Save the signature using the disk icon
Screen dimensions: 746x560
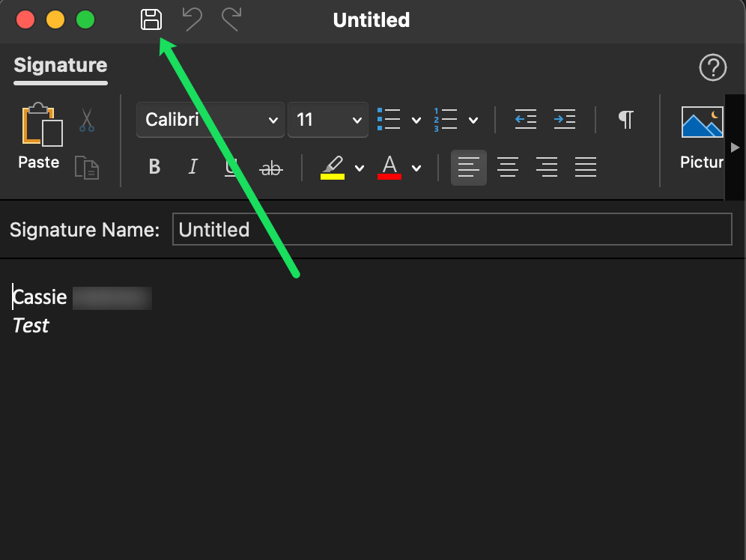click(x=151, y=20)
